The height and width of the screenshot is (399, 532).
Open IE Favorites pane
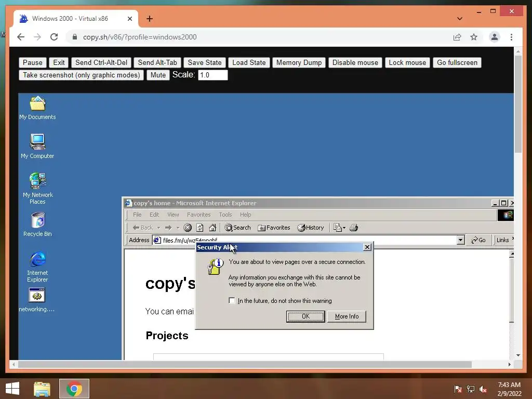(274, 228)
